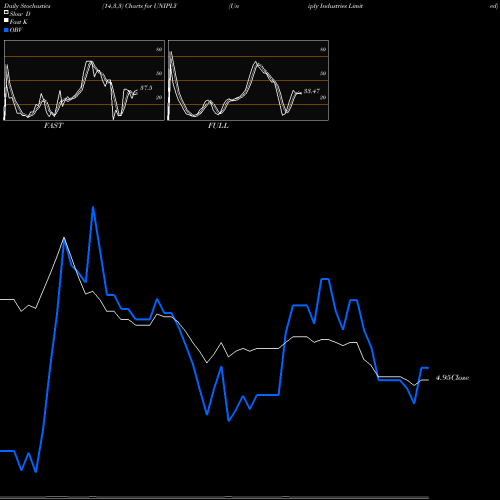The width and height of the screenshot is (500, 500).
Task: Click the 'Slow D' legend label
Action: pyautogui.click(x=20, y=14)
